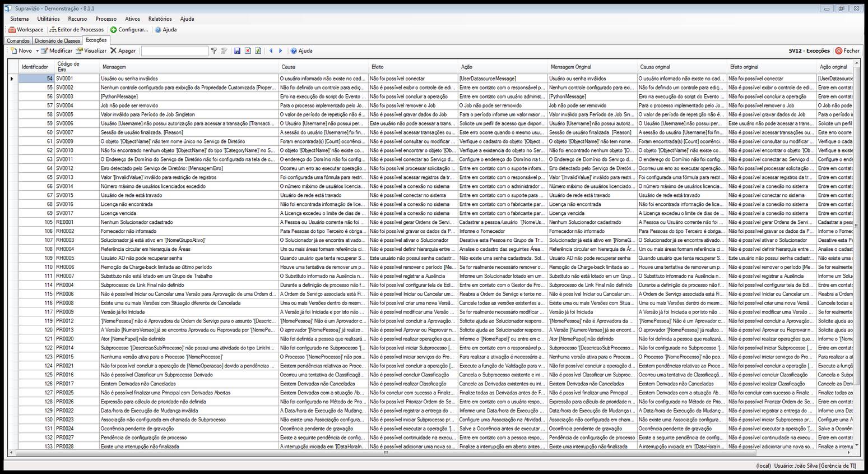Delete the record using Apagar
The height and width of the screenshot is (474, 868).
[123, 50]
